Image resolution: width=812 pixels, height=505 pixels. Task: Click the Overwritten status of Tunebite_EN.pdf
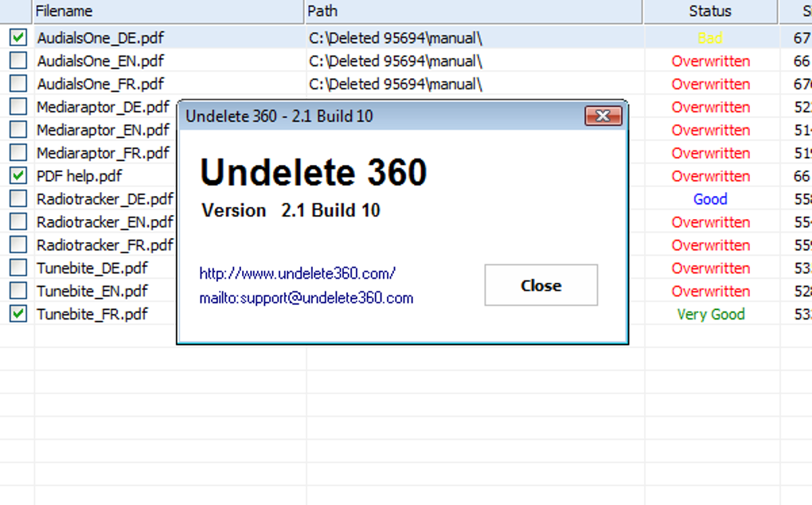710,291
